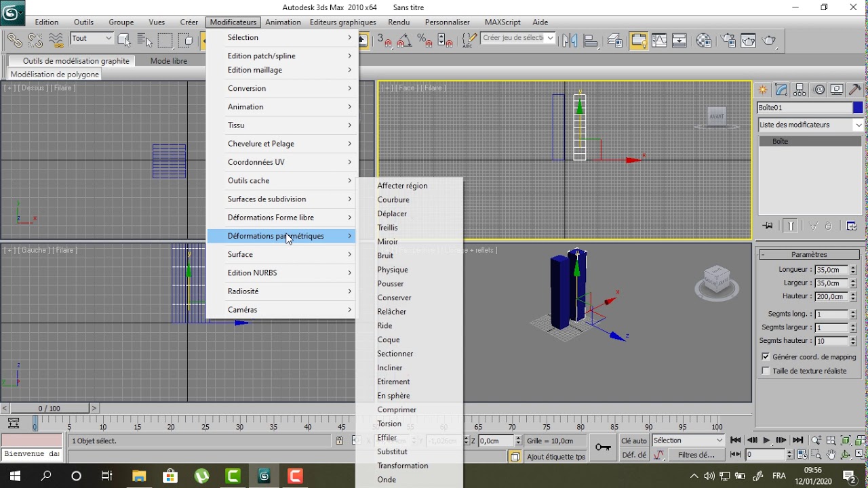Expand the Conversion submenu
Screen dimensions: 868x488
click(x=281, y=88)
